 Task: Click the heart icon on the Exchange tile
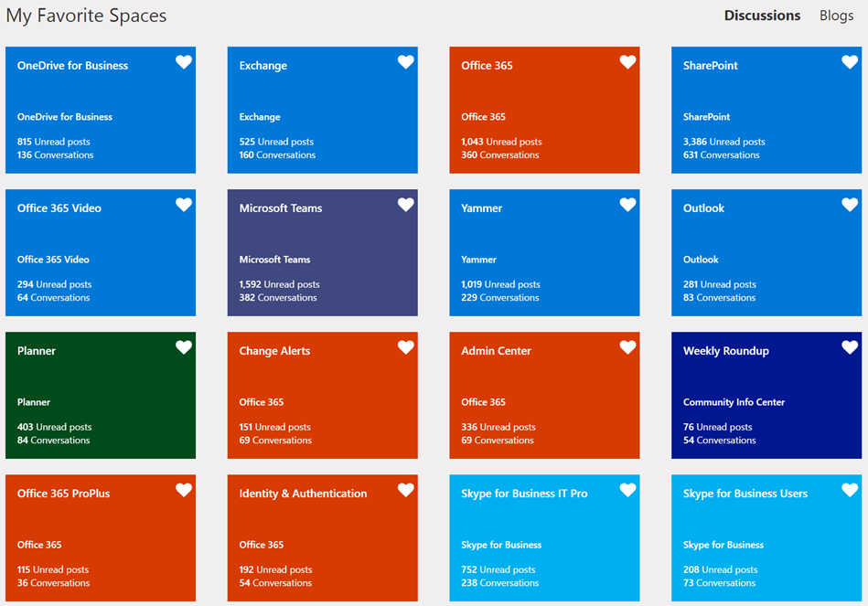pos(406,62)
